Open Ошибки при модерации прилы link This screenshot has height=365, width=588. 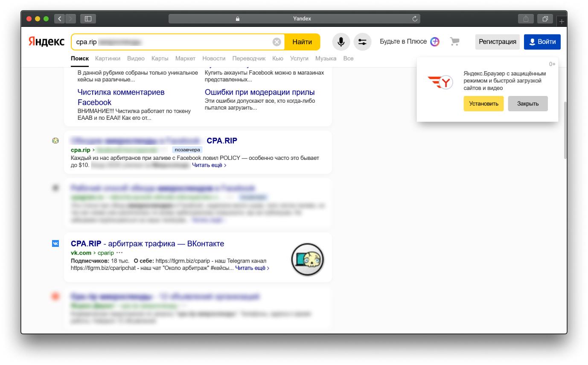tap(259, 92)
